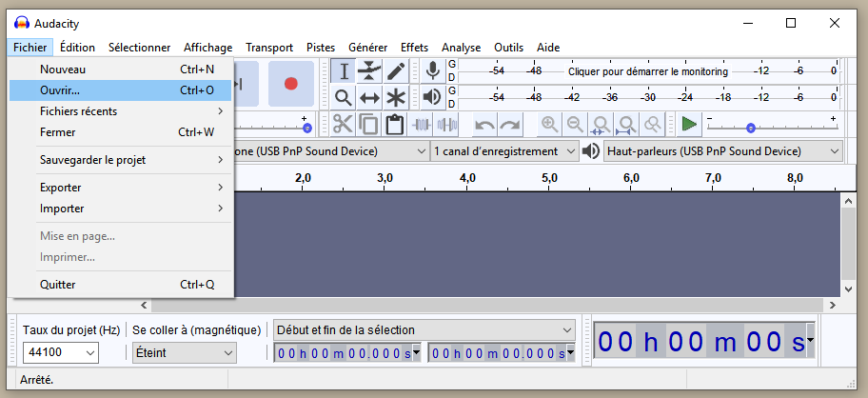This screenshot has height=398, width=868.
Task: Open the Analyse menu
Action: (461, 48)
